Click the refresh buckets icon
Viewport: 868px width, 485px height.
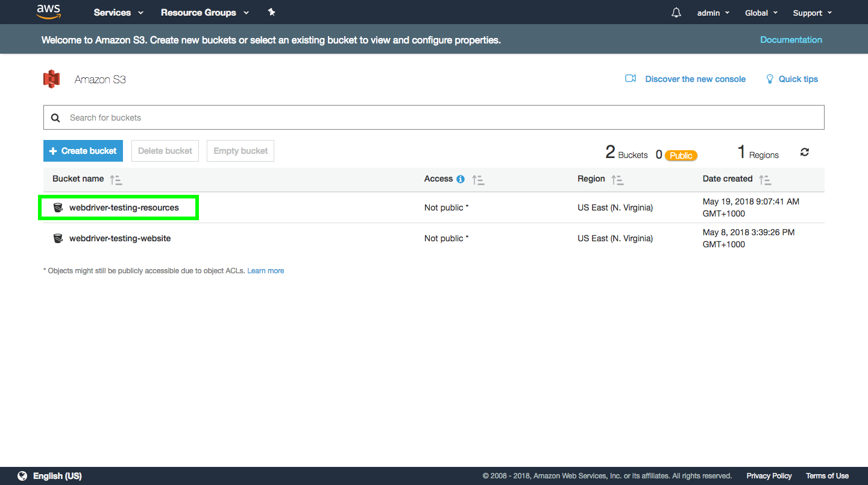click(x=804, y=152)
